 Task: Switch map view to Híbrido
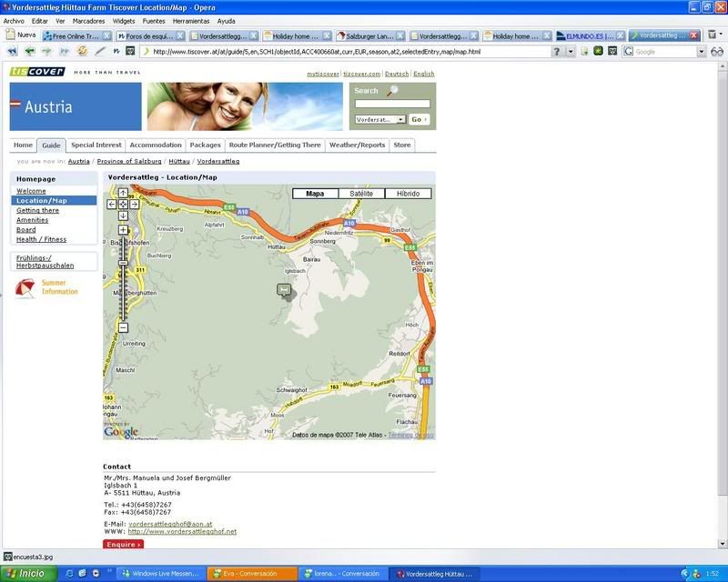pos(408,194)
